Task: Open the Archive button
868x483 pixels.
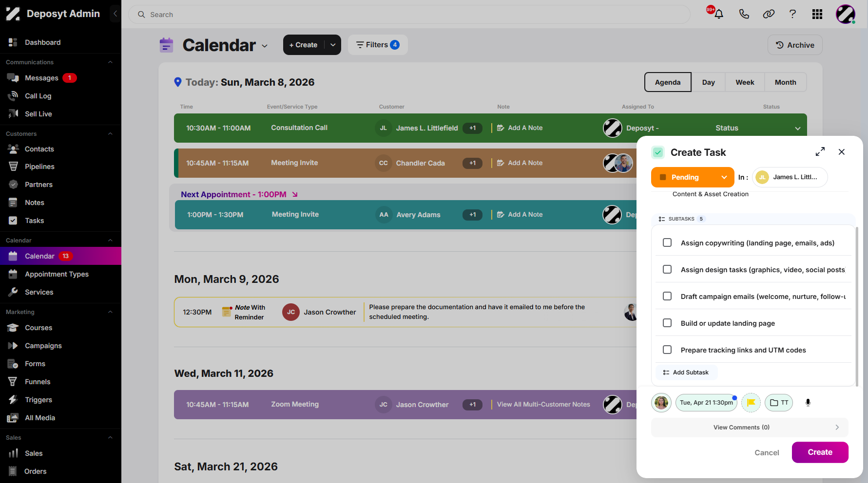Action: tap(795, 45)
